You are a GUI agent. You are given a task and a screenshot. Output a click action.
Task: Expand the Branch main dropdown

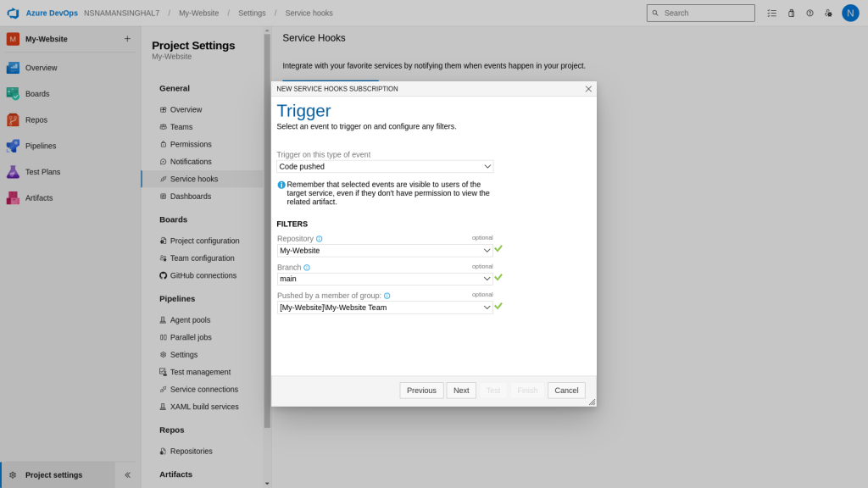pos(385,279)
